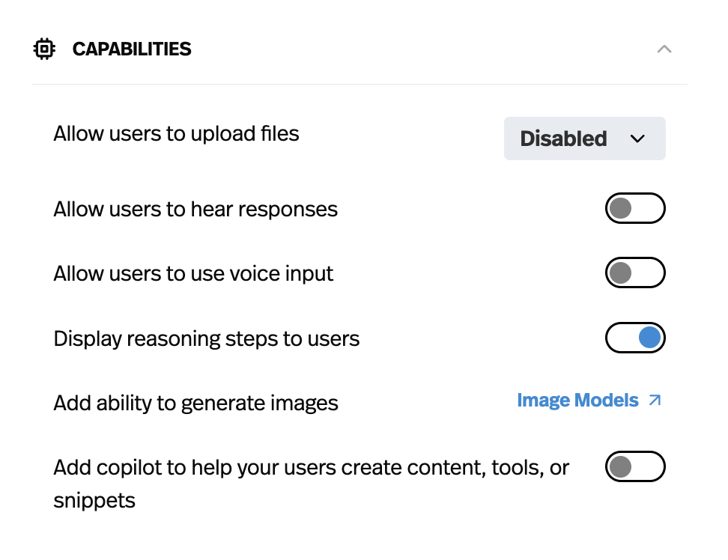Click the Allow users to upload files label
The image size is (728, 560).
[x=176, y=133]
